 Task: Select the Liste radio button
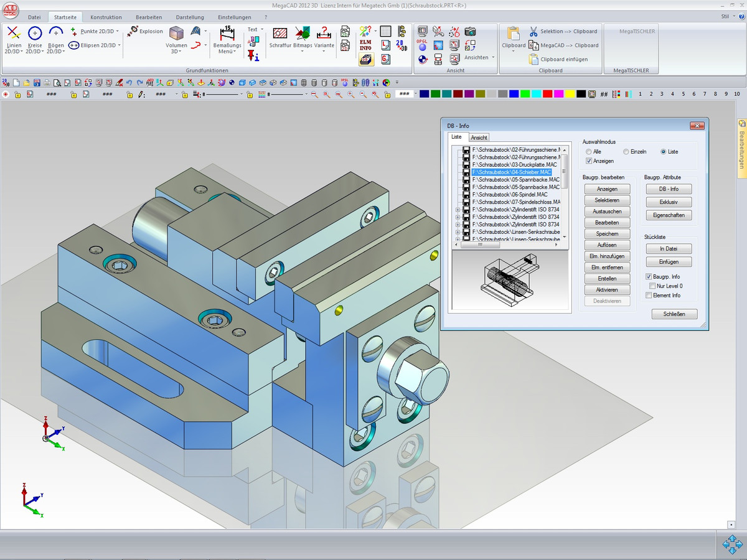pos(664,152)
